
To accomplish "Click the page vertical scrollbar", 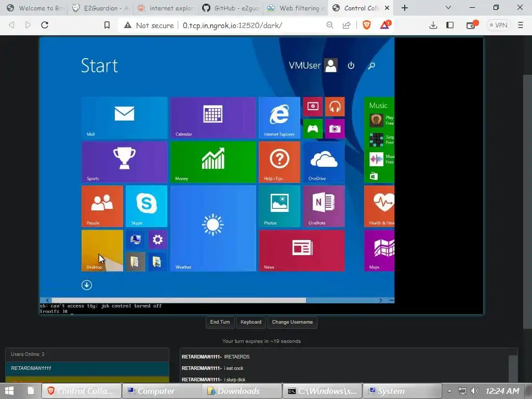I will [527, 202].
